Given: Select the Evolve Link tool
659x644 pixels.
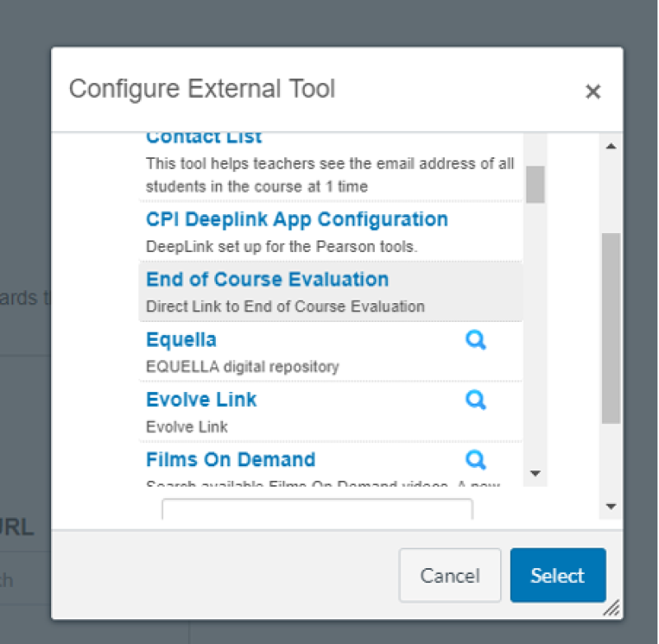Looking at the screenshot, I should (x=200, y=399).
